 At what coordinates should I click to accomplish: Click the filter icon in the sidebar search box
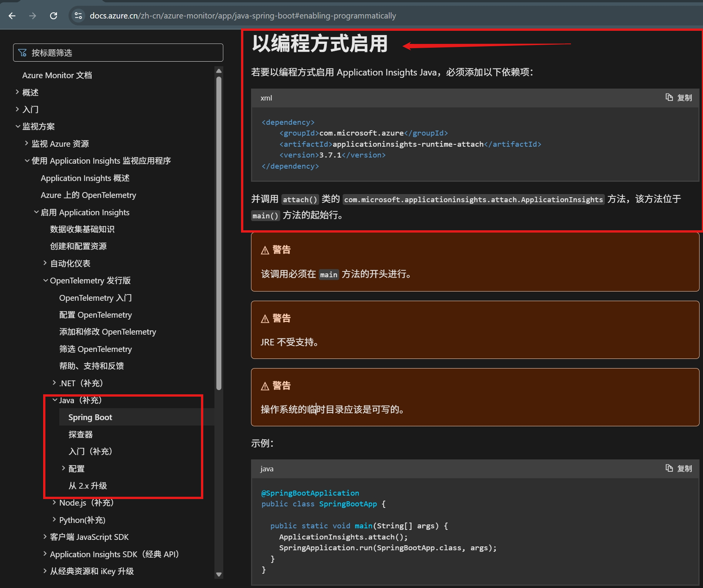pos(23,52)
